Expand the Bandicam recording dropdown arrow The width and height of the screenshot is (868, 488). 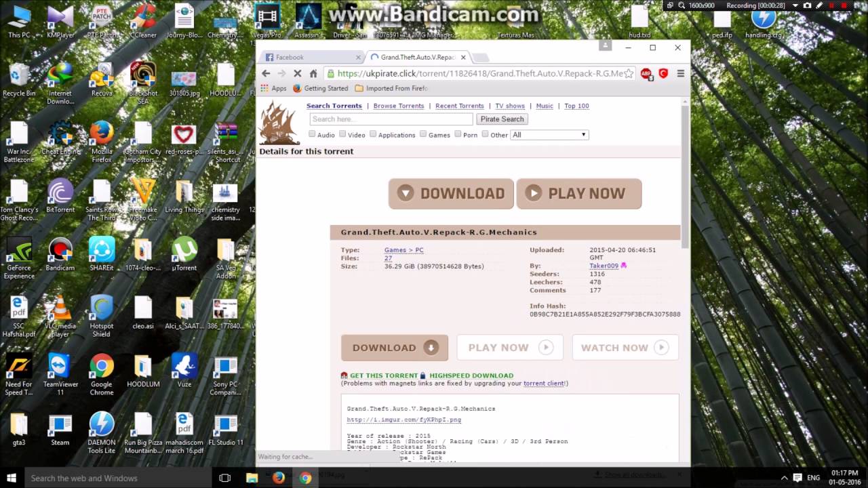[795, 5]
